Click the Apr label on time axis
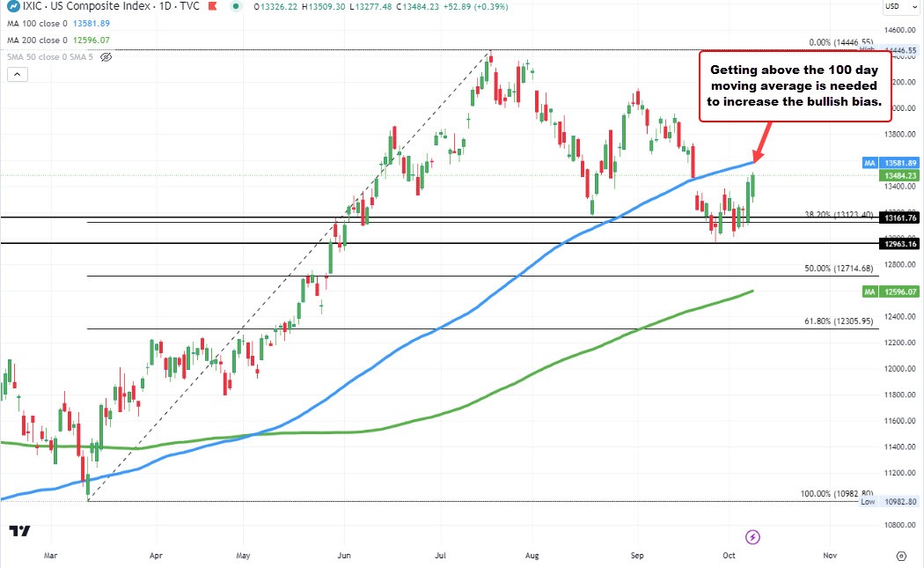The image size is (924, 568). click(x=156, y=556)
